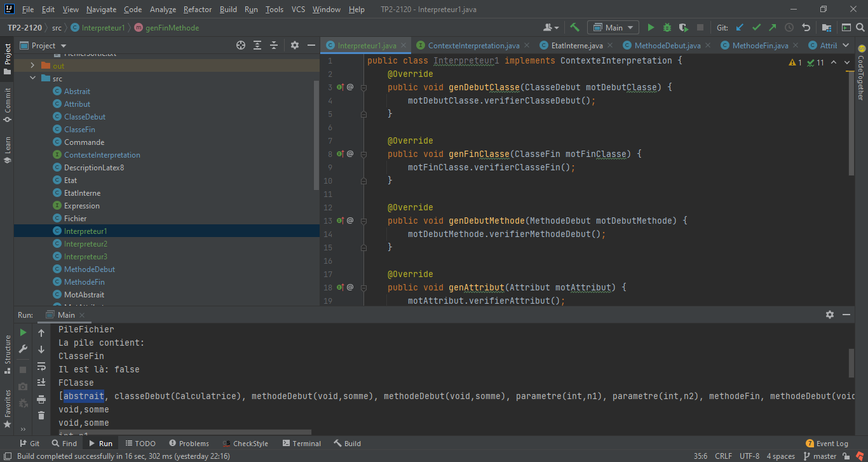Start the Debug session bug icon

666,27
